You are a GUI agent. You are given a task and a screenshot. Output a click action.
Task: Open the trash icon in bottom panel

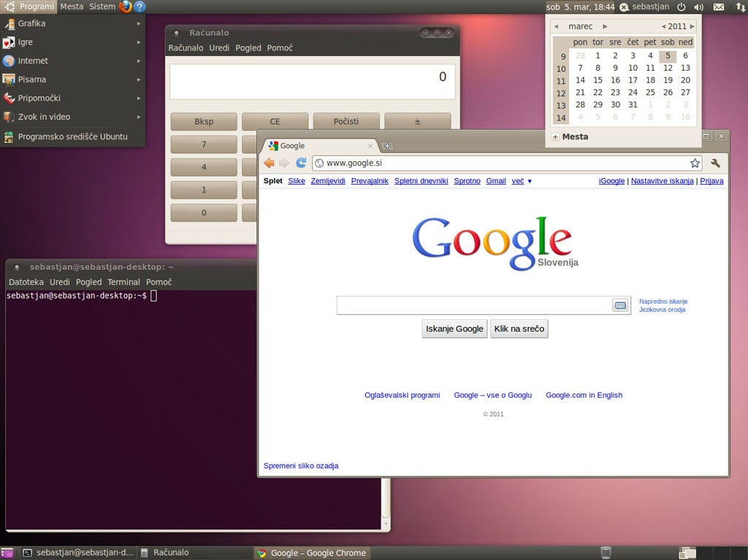(x=606, y=553)
